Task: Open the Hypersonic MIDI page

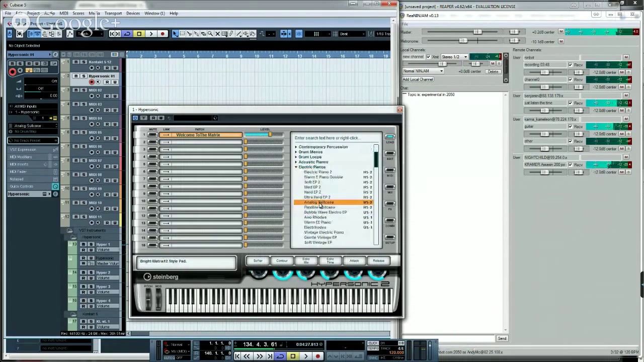Action: 390,170
